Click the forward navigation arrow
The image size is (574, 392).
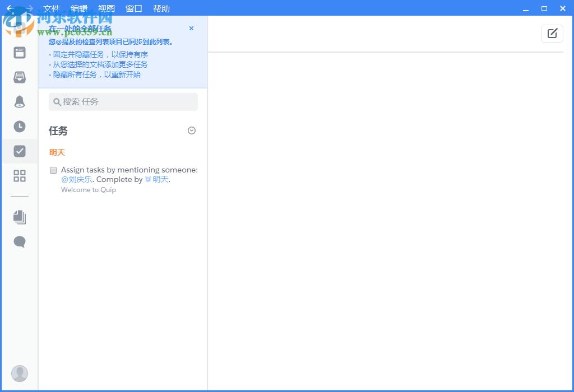[30, 8]
